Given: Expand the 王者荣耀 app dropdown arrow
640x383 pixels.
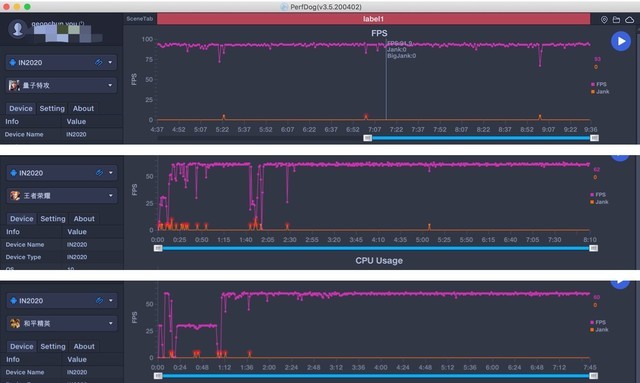Looking at the screenshot, I should [x=111, y=196].
